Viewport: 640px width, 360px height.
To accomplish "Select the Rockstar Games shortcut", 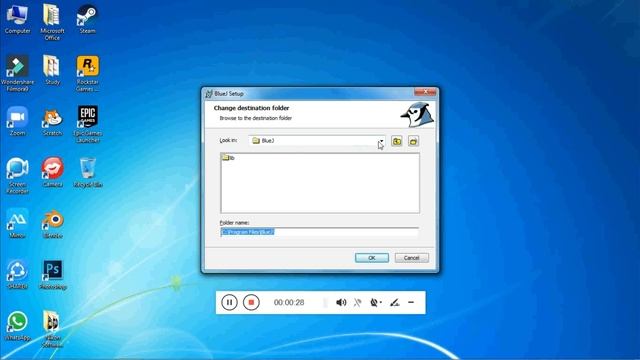I will (x=87, y=73).
